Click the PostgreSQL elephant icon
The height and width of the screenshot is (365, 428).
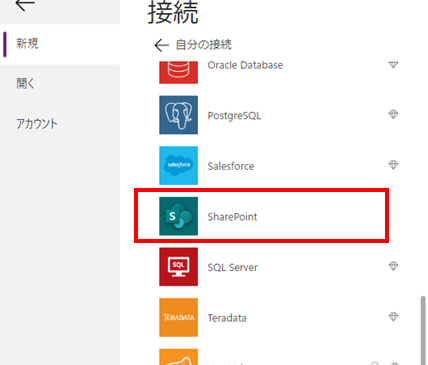[x=178, y=115]
